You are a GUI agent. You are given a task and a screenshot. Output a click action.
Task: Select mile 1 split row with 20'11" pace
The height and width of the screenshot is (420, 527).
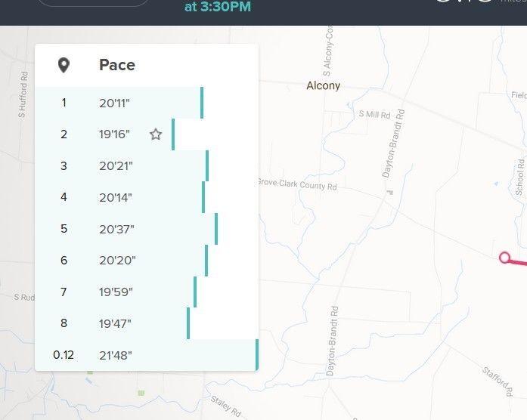click(x=147, y=103)
